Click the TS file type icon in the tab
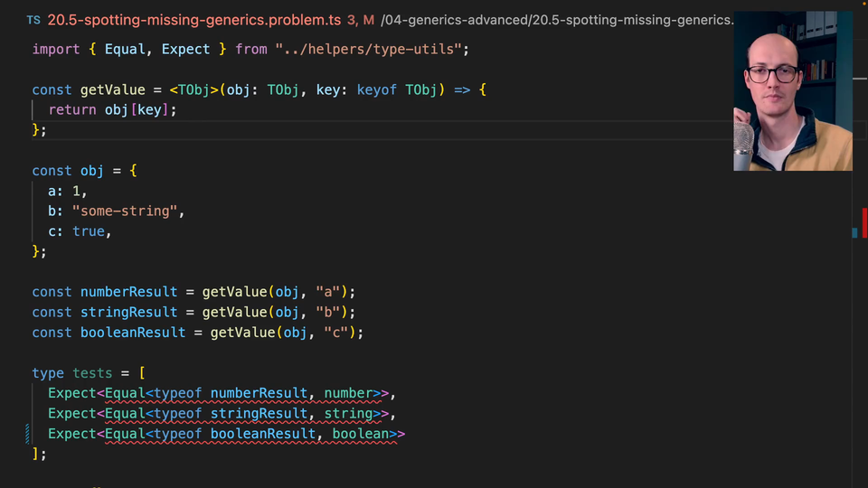The image size is (868, 488). click(x=33, y=19)
